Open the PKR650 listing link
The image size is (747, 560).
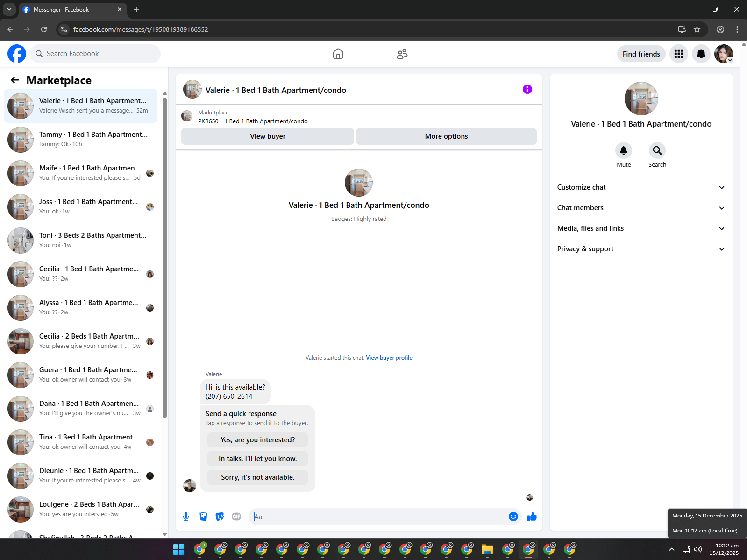pyautogui.click(x=253, y=121)
